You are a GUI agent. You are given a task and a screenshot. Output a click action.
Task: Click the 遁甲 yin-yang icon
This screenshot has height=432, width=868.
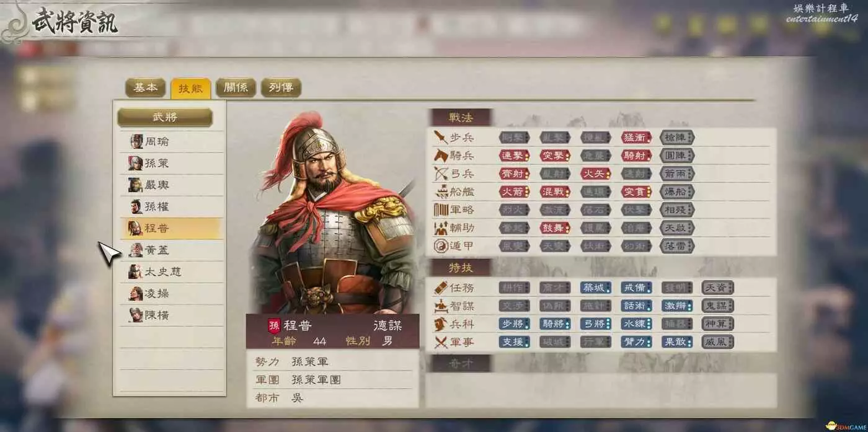[x=441, y=246]
